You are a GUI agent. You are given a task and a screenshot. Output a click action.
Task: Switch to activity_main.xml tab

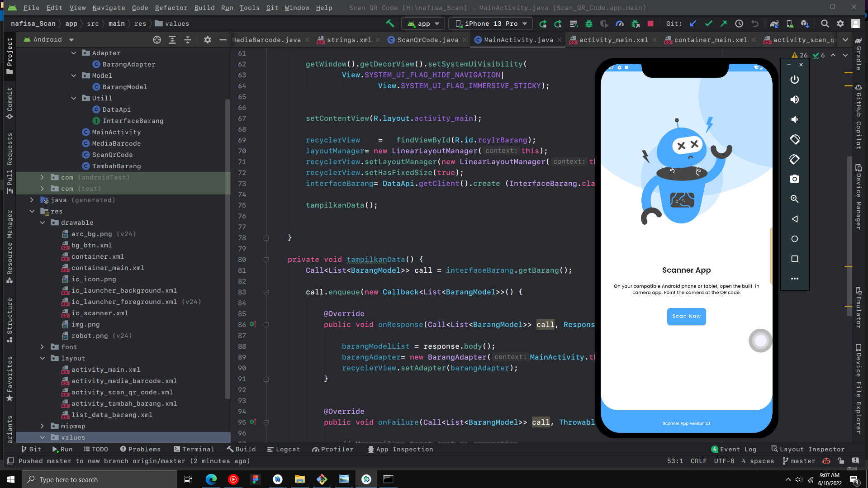pos(613,40)
